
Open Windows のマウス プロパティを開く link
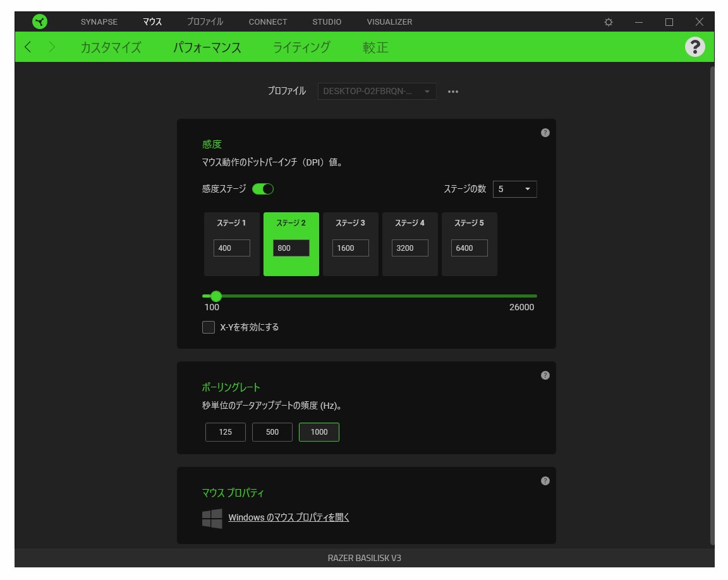[288, 517]
